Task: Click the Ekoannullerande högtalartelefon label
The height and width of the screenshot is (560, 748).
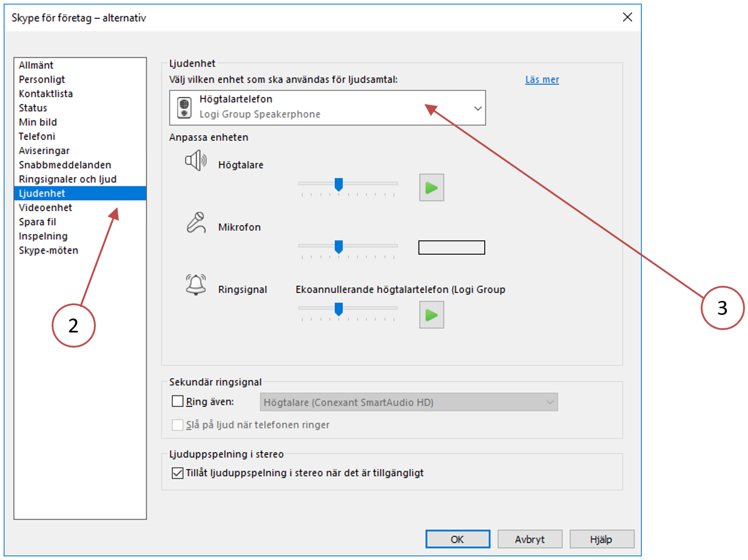Action: point(400,289)
